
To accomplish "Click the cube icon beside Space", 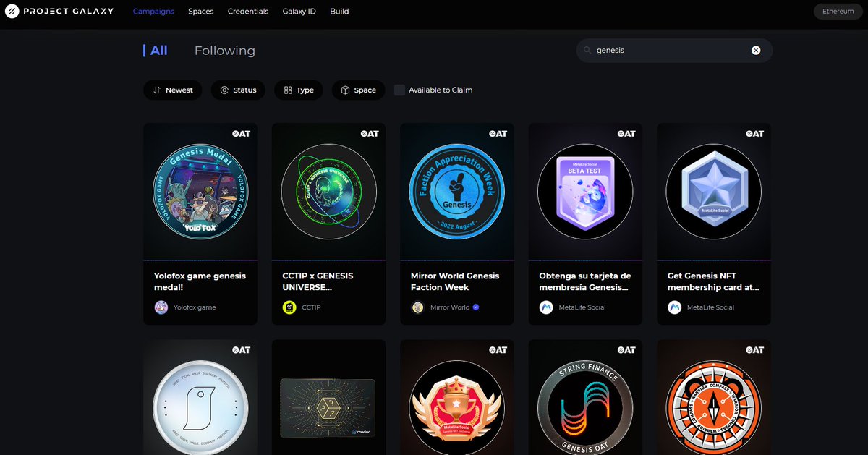I will (x=346, y=90).
